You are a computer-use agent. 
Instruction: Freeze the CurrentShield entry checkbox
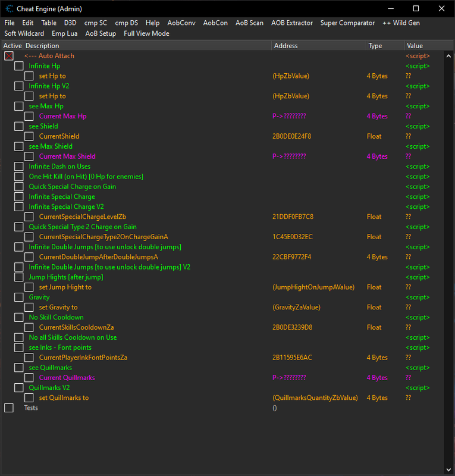[29, 136]
